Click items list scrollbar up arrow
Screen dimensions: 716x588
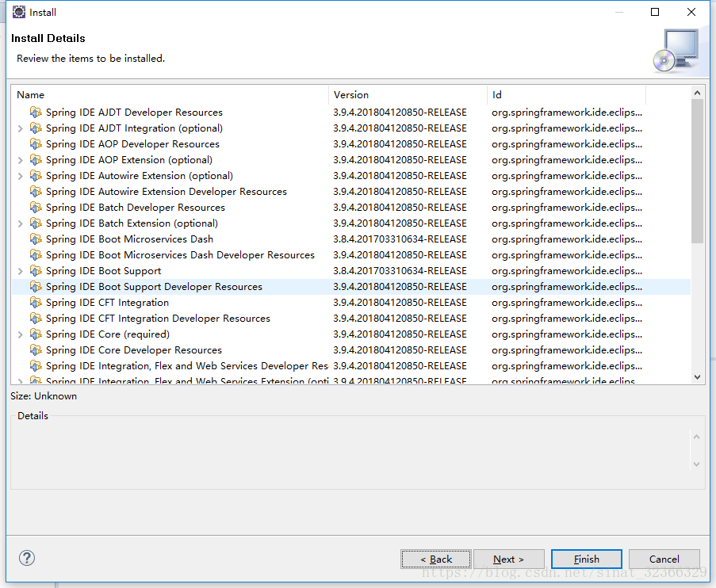tap(697, 93)
